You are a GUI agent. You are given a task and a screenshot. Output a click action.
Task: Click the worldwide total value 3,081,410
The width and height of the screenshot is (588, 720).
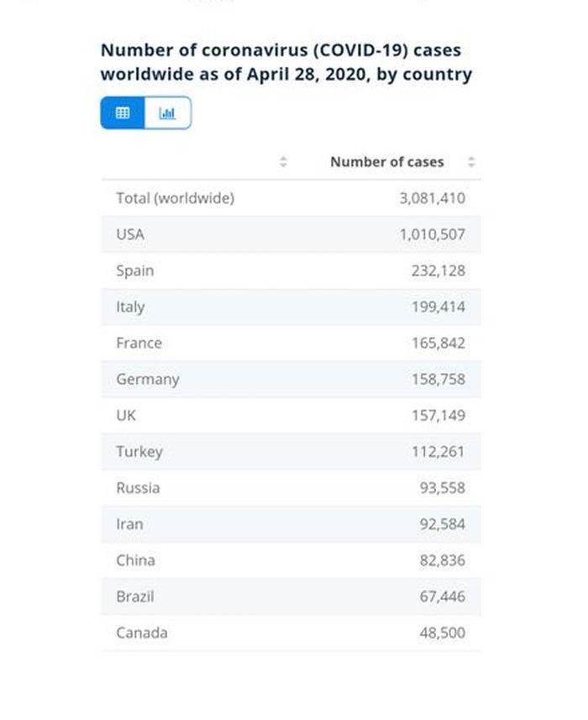(433, 198)
